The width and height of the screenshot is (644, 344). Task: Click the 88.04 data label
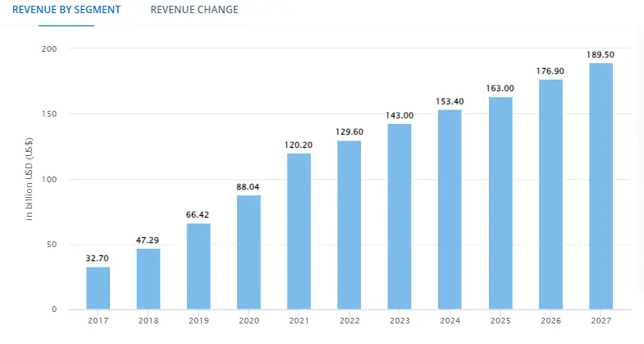pos(248,186)
